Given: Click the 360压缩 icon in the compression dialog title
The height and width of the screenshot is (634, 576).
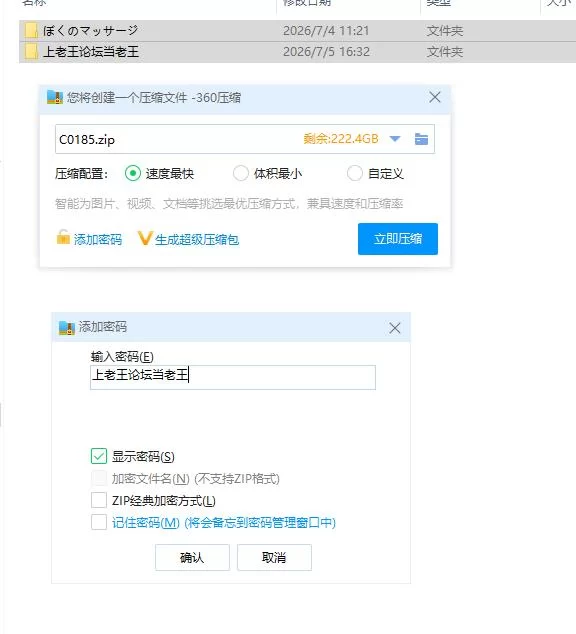Looking at the screenshot, I should (55, 97).
